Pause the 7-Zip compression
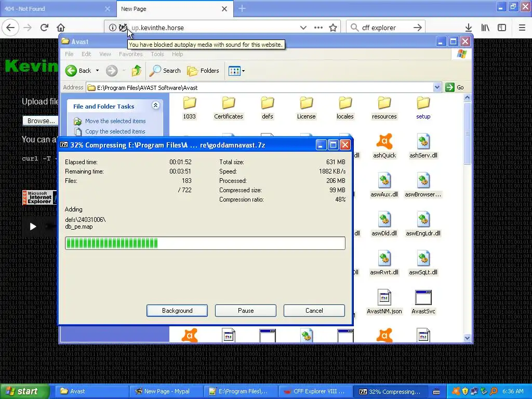532x399 pixels. pos(246,311)
